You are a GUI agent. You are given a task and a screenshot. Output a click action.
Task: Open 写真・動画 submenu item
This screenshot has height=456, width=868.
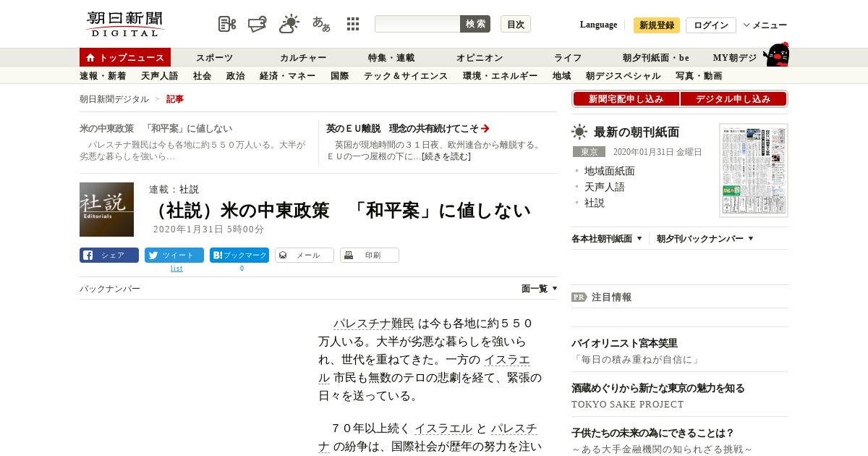pos(698,75)
